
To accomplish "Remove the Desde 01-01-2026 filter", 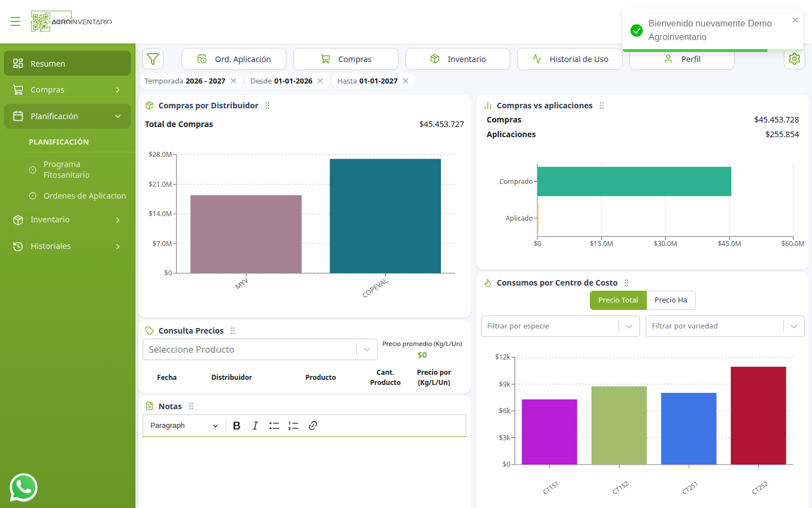I will (x=320, y=81).
